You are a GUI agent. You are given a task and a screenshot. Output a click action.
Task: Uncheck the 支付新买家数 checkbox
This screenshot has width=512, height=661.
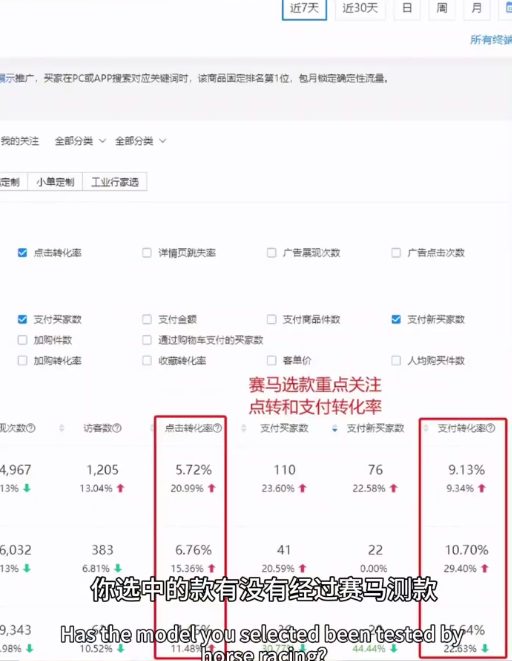pyautogui.click(x=396, y=319)
